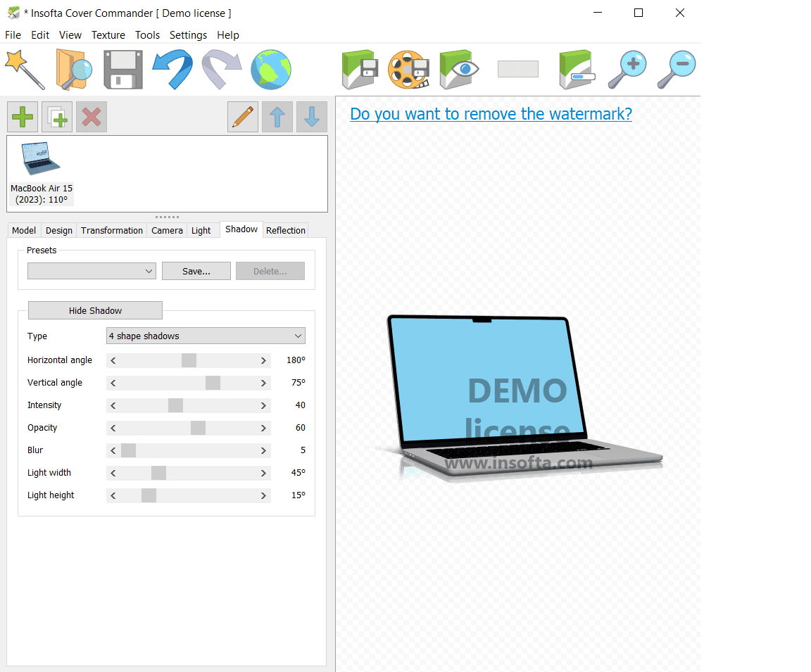The height and width of the screenshot is (672, 811).
Task: Switch to the Model tab
Action: click(24, 231)
